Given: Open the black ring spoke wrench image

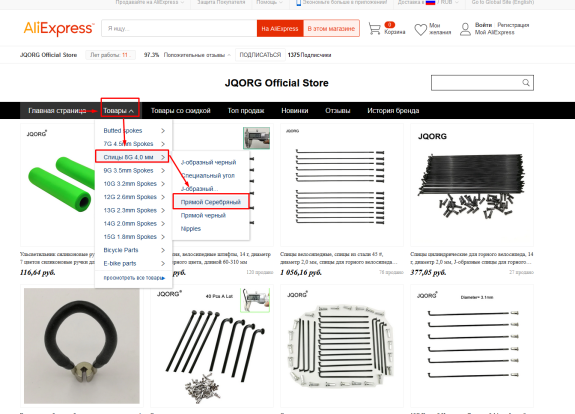Looking at the screenshot, I should 82,346.
